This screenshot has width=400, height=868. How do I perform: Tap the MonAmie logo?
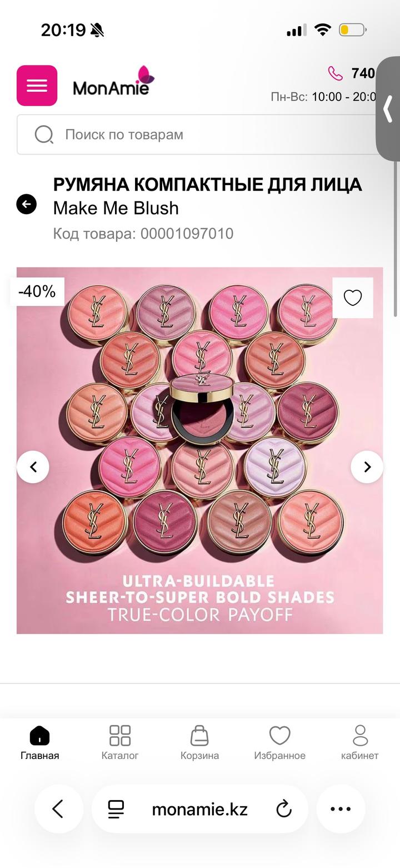113,83
